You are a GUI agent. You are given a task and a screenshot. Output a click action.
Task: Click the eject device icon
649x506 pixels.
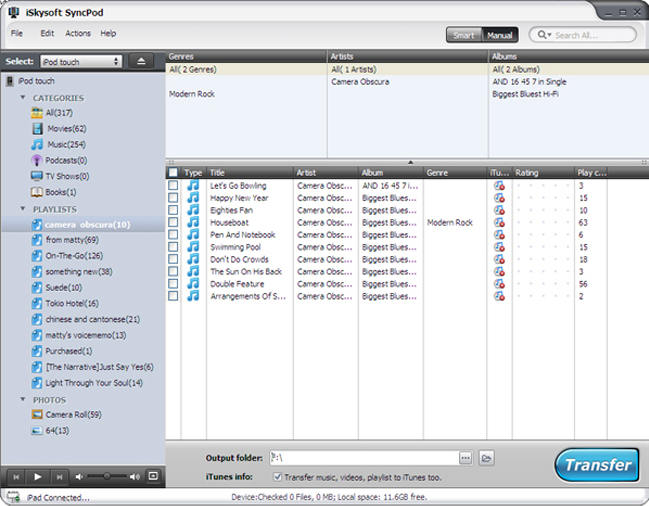coord(141,62)
